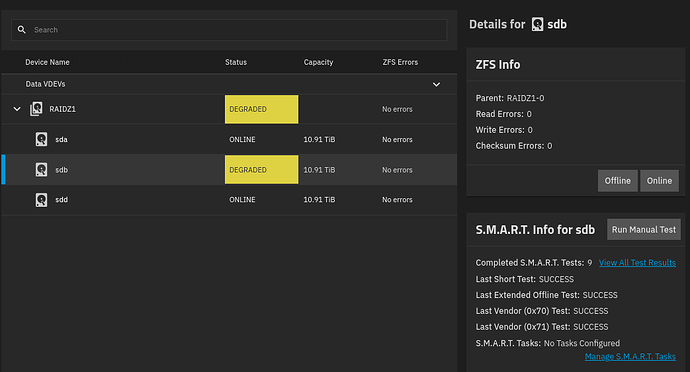
Task: Click Last Short Test: SUCCESS line
Action: 525,279
